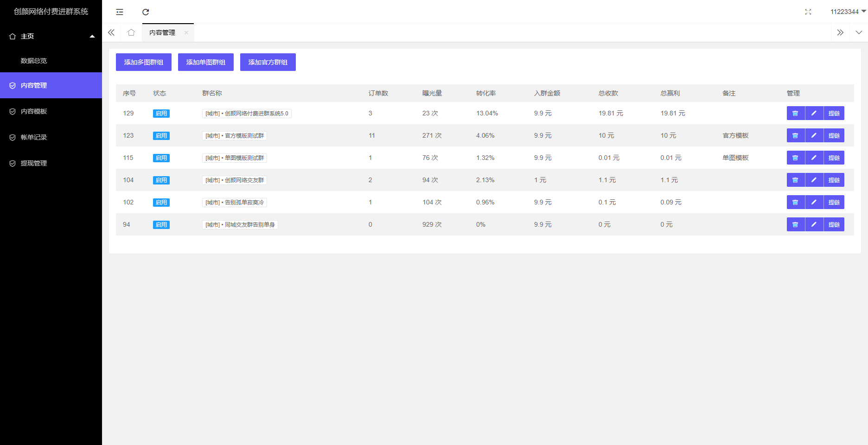Open 提现管理 in the sidebar

[x=34, y=163]
